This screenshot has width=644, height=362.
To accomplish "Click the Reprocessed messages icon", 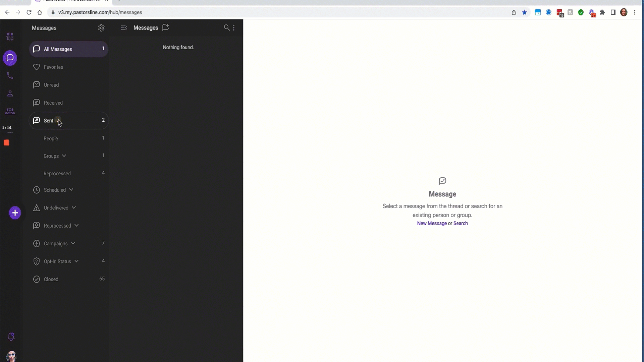I will click(x=37, y=226).
